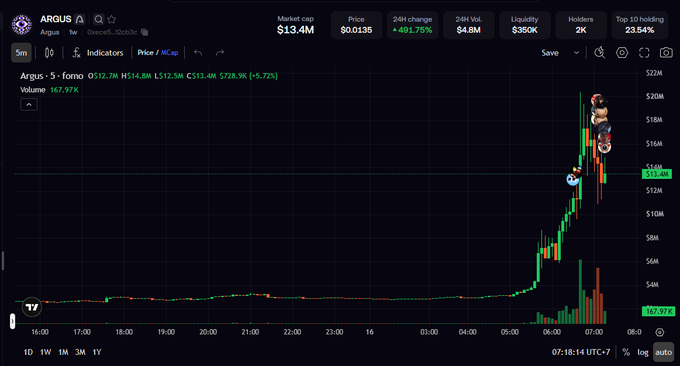Click the Argus subtitle under token name

[x=49, y=32]
